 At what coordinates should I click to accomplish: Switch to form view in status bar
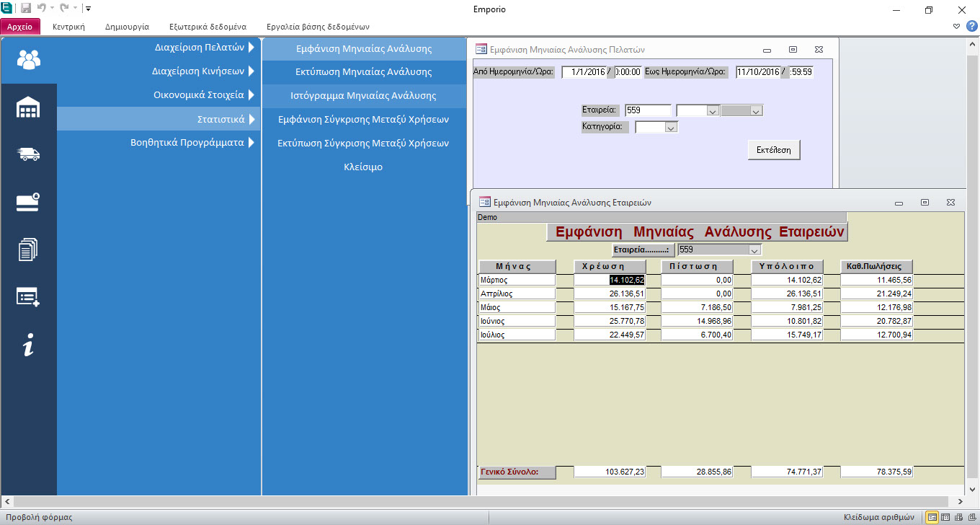pyautogui.click(x=932, y=517)
